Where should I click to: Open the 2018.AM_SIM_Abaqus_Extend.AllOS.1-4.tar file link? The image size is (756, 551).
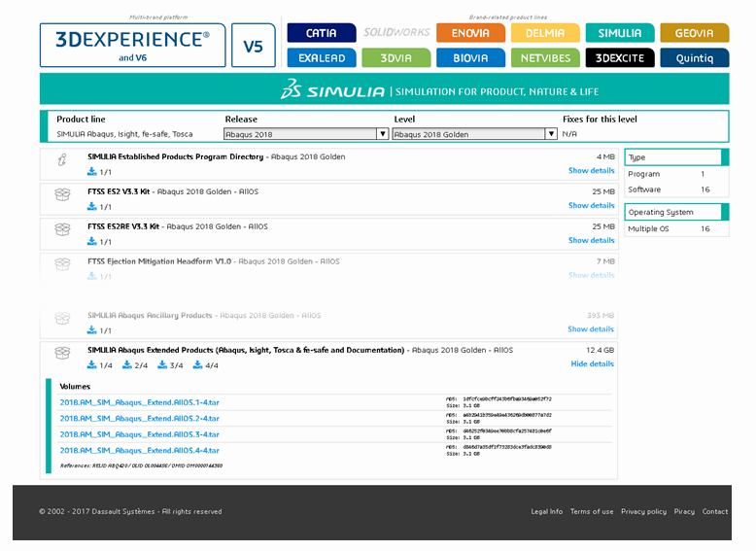click(x=139, y=401)
